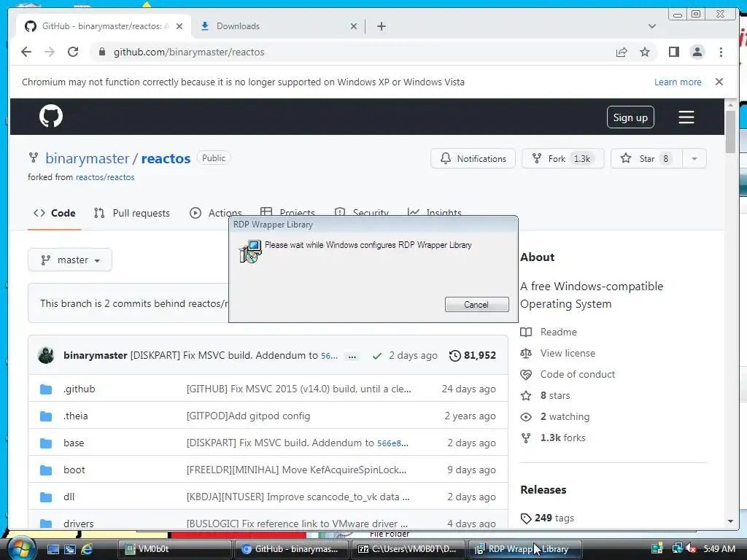Screen dimensions: 747x560
Task: Open the hamburger navigation menu
Action: point(686,117)
